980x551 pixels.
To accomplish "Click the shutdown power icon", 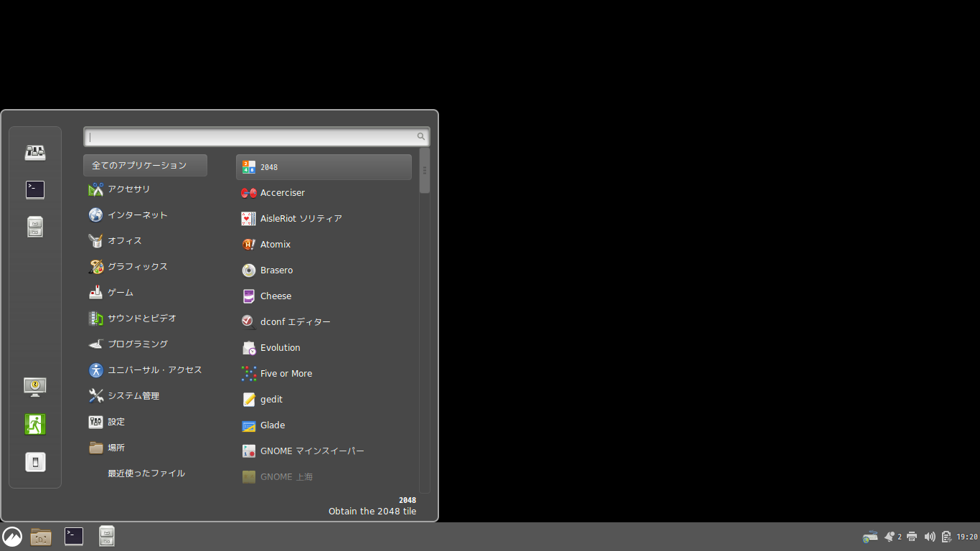I will click(35, 461).
